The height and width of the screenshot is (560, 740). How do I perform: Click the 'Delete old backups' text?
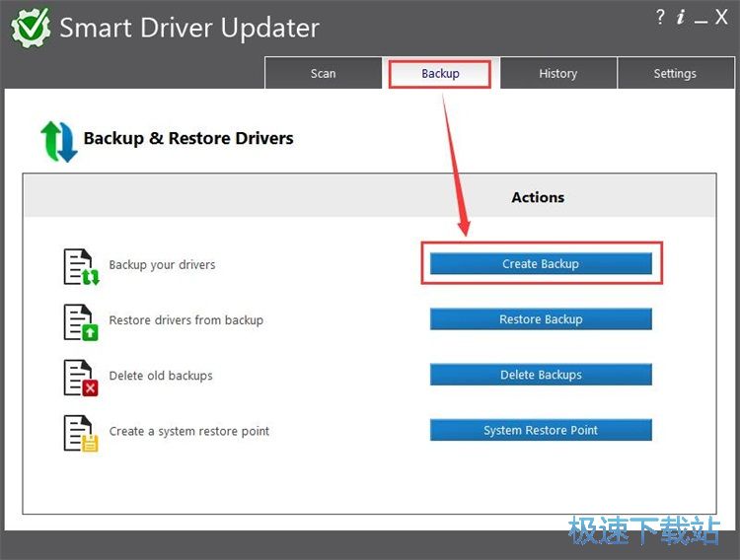(x=161, y=376)
